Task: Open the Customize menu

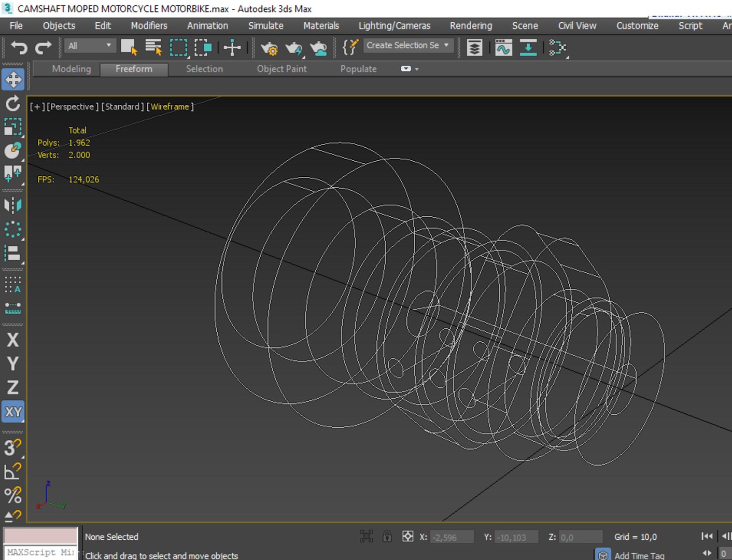Action: [x=637, y=25]
